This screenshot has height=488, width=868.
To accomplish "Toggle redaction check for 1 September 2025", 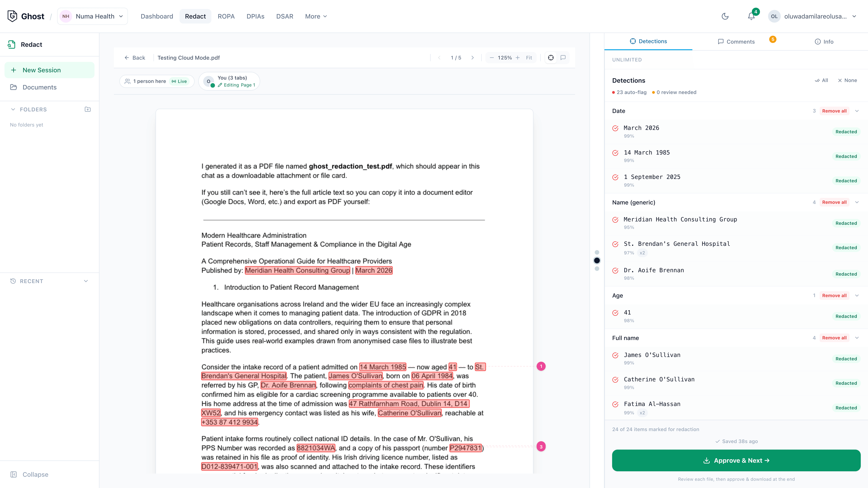I will coord(615,178).
